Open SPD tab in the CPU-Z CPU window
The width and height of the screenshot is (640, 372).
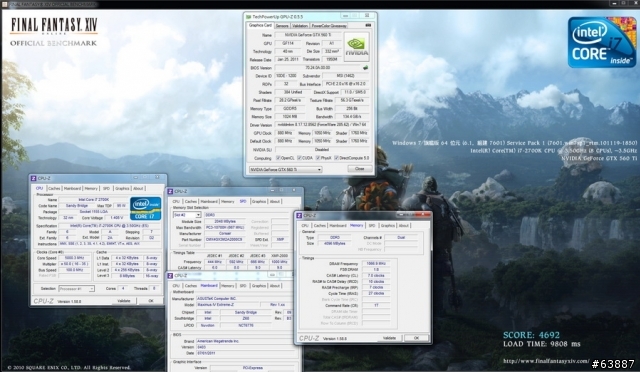pos(106,188)
